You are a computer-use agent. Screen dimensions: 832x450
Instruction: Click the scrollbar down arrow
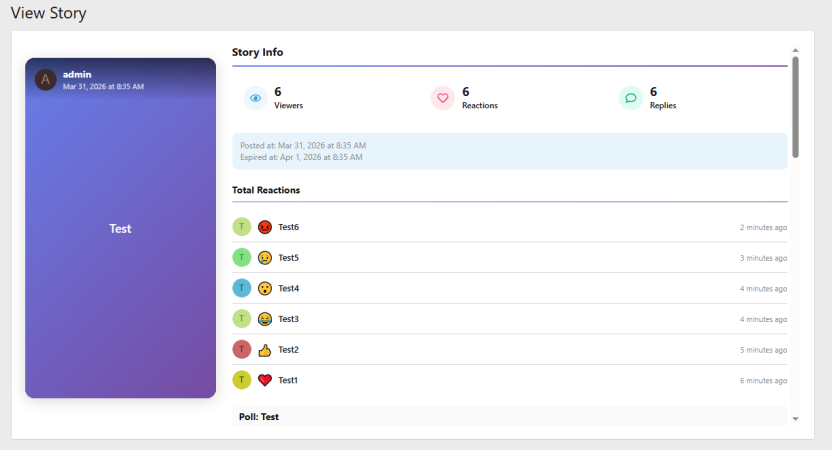(795, 419)
